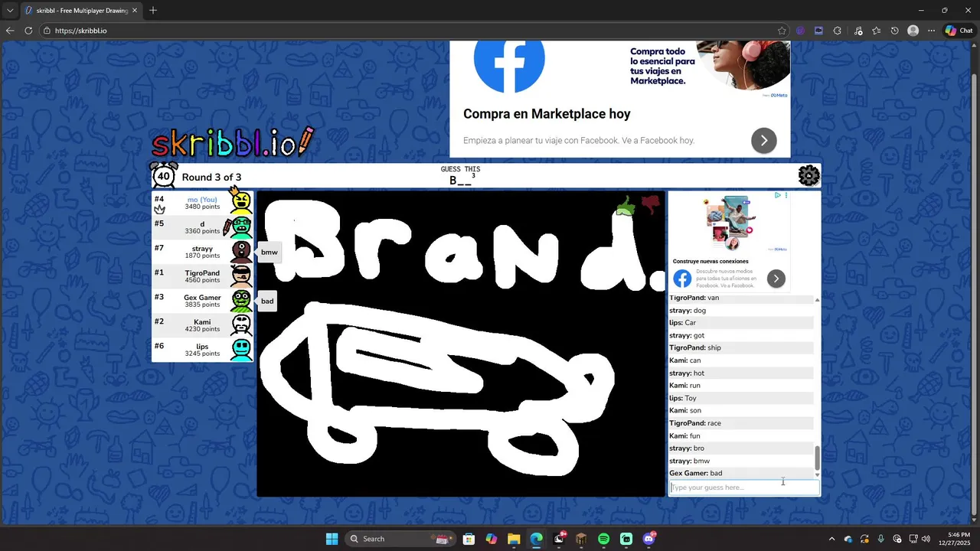Open the browser profile avatar

[913, 31]
